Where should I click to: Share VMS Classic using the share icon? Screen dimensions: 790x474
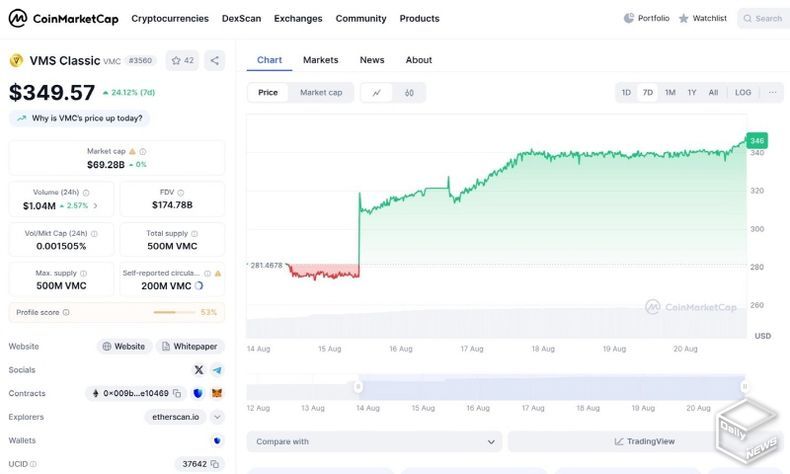(215, 60)
